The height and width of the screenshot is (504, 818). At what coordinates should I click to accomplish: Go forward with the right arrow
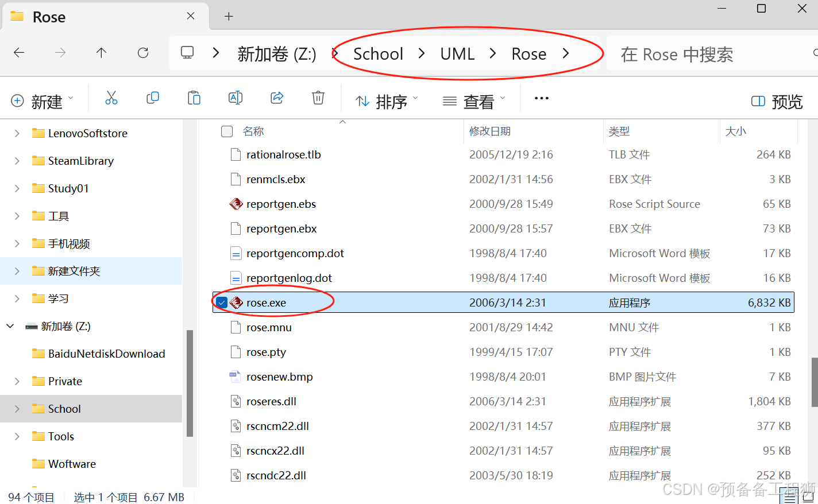click(60, 53)
